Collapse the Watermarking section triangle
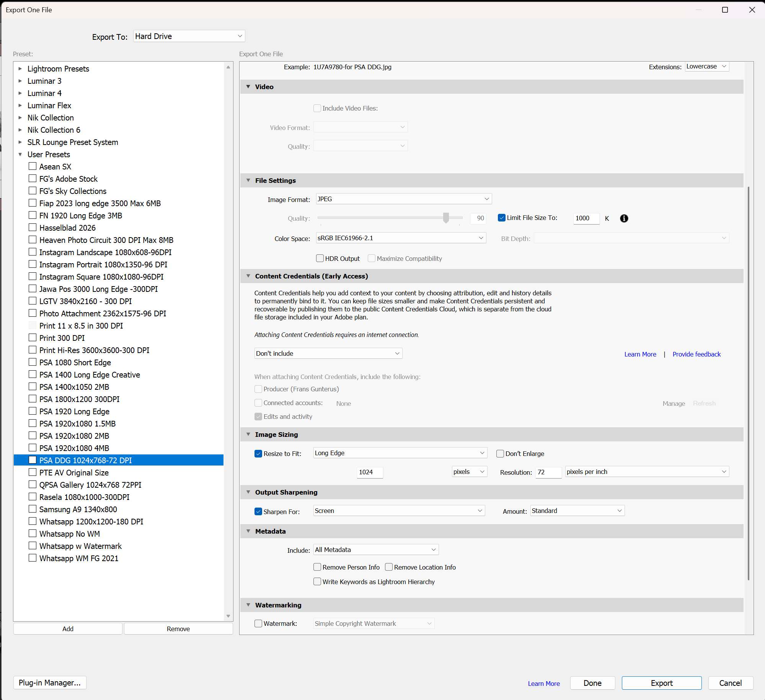The width and height of the screenshot is (765, 700). click(x=248, y=605)
